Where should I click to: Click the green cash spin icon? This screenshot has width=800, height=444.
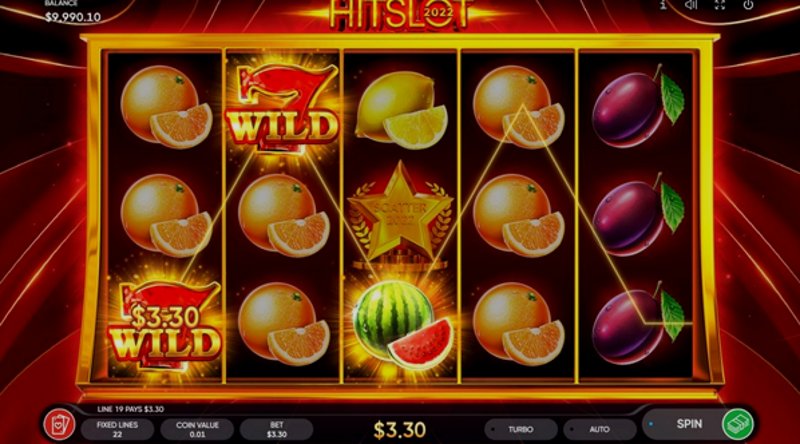click(737, 424)
